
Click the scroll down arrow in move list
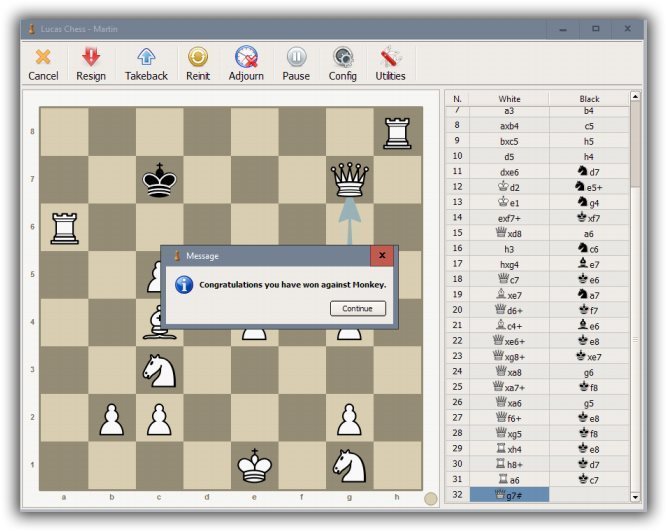635,497
